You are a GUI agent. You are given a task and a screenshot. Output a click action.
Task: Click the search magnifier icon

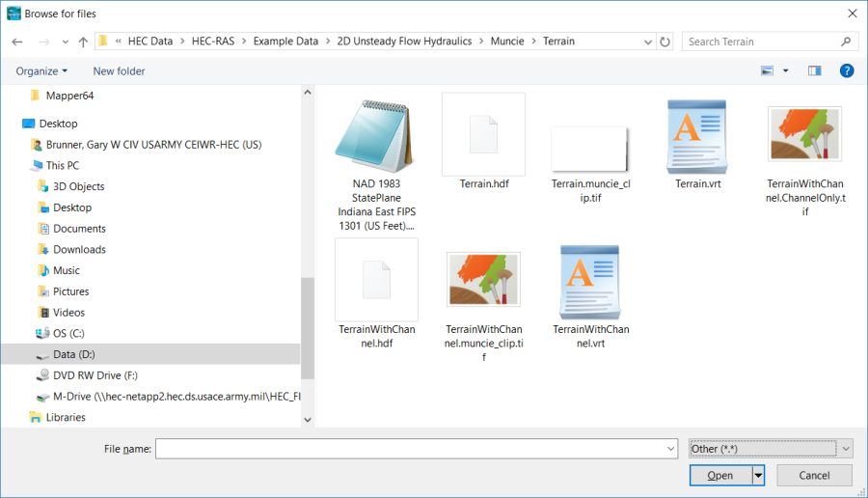pos(845,41)
